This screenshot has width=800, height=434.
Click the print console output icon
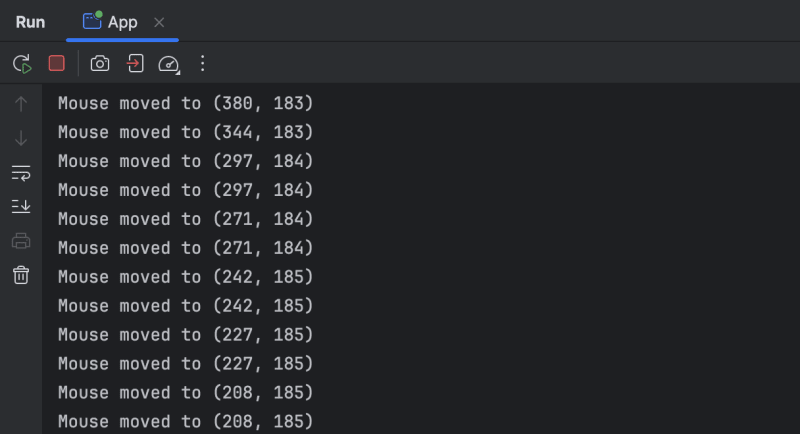click(x=21, y=240)
